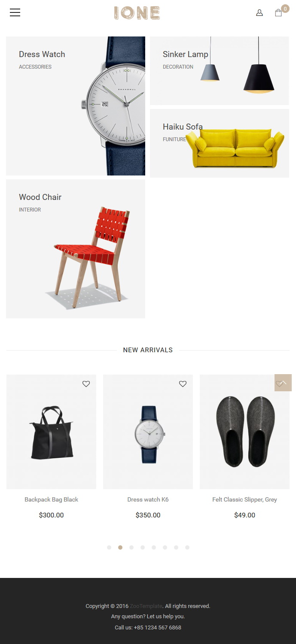This screenshot has height=644, width=296.
Task: Click the ZooTemplate footer link
Action: tap(146, 606)
